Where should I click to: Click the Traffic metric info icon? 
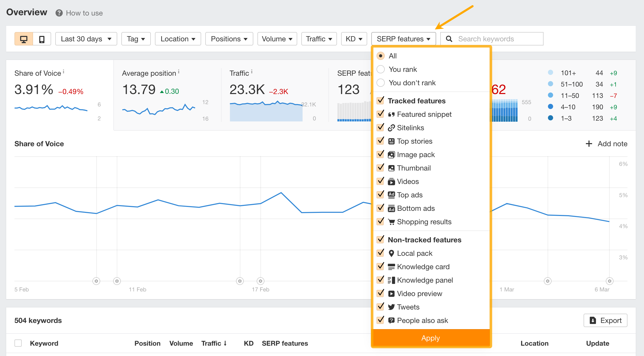tap(252, 71)
